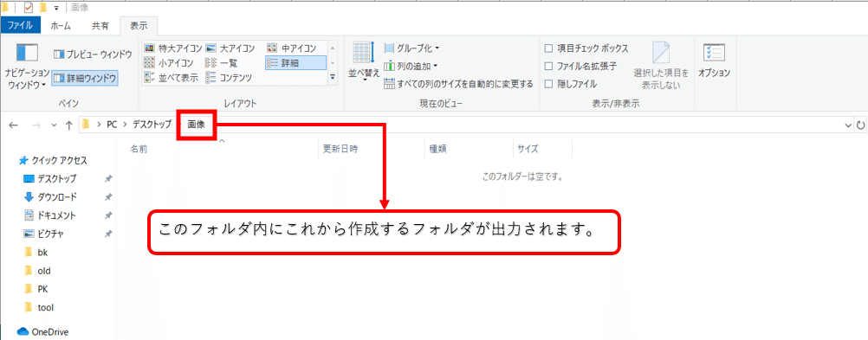Go up one folder level

[68, 125]
